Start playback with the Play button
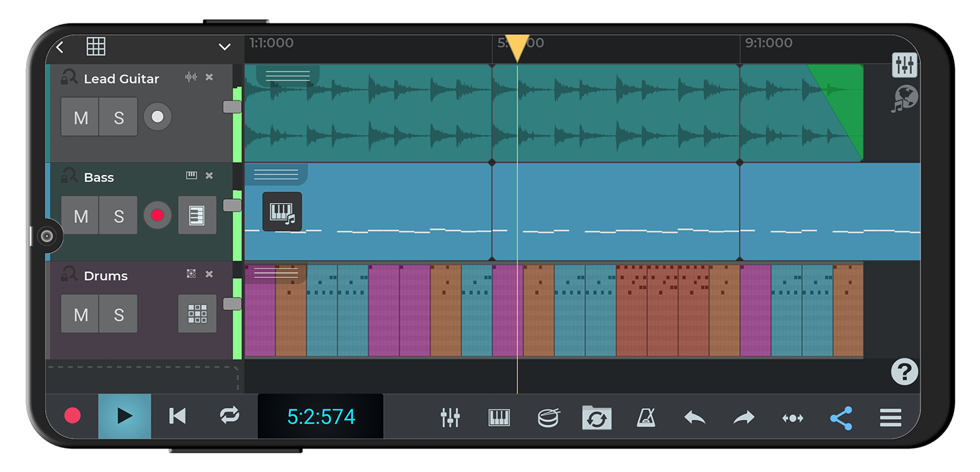This screenshot has width=980, height=472. [124, 417]
